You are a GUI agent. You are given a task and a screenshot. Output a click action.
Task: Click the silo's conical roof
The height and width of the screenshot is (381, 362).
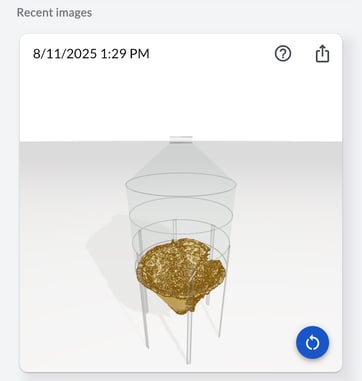181,158
